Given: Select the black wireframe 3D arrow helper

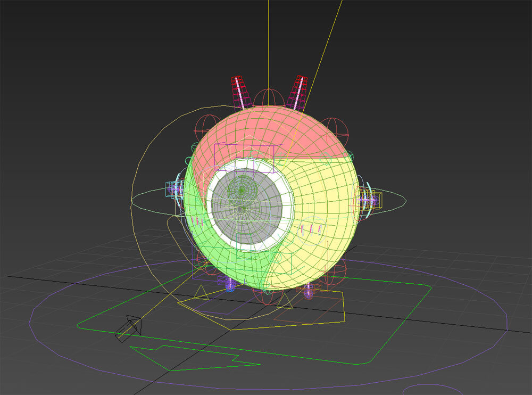Looking at the screenshot, I should (128, 328).
